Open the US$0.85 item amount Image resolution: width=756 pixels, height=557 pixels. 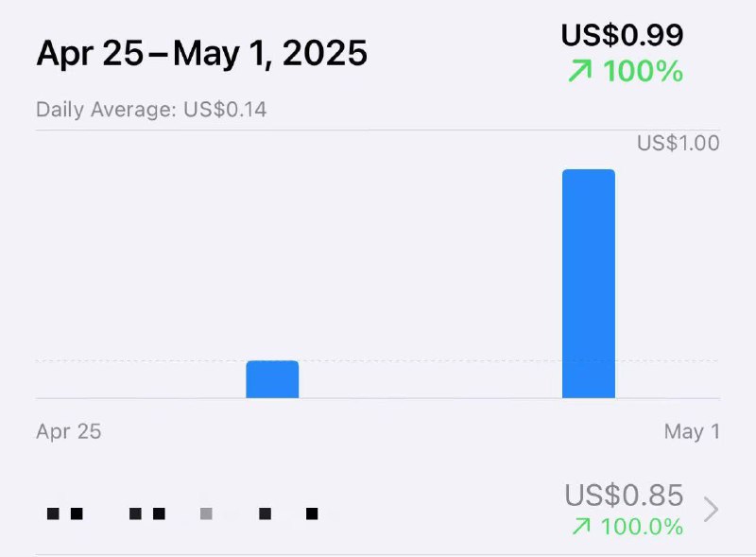click(624, 496)
